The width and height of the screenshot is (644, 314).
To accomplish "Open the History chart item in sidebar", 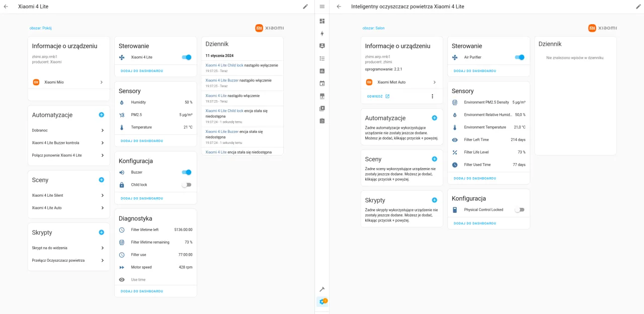I will [x=322, y=71].
